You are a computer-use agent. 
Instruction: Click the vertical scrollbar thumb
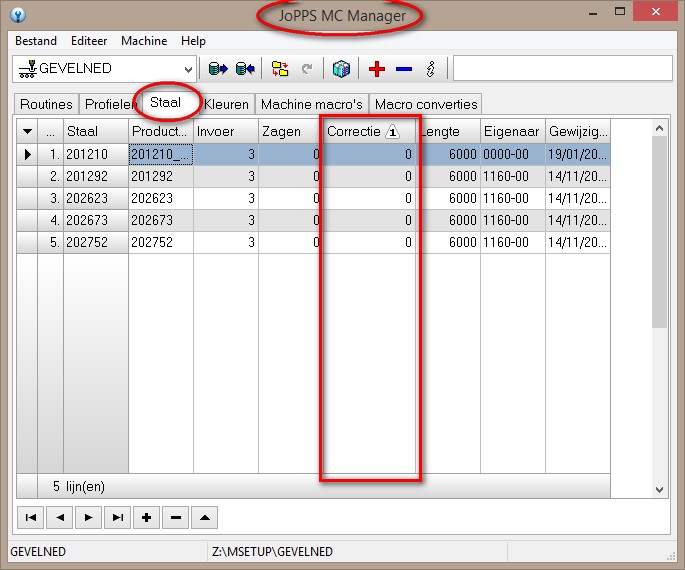click(x=660, y=231)
